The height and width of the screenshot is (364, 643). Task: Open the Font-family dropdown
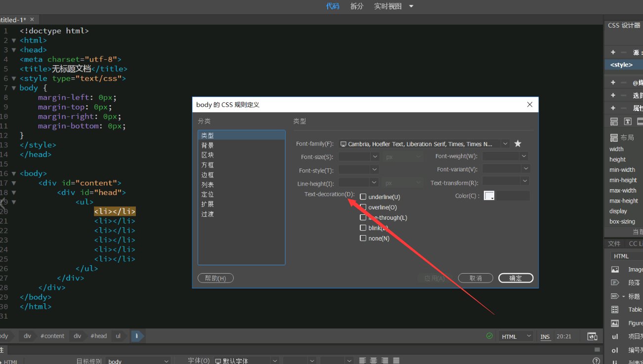point(505,144)
